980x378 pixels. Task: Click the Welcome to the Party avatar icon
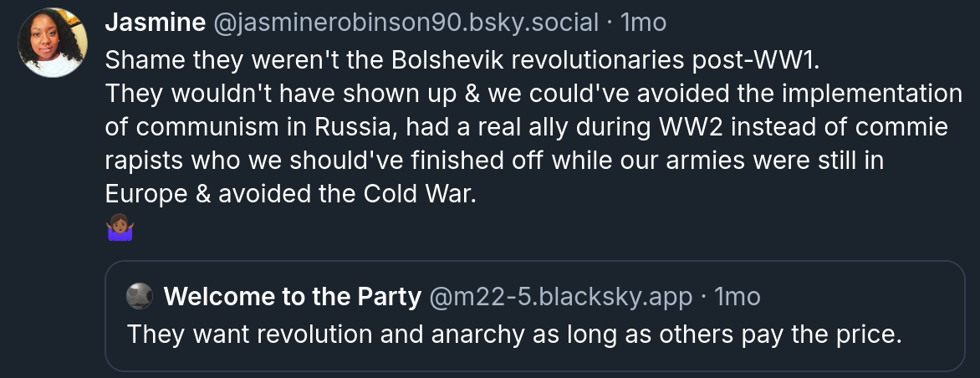click(x=140, y=296)
